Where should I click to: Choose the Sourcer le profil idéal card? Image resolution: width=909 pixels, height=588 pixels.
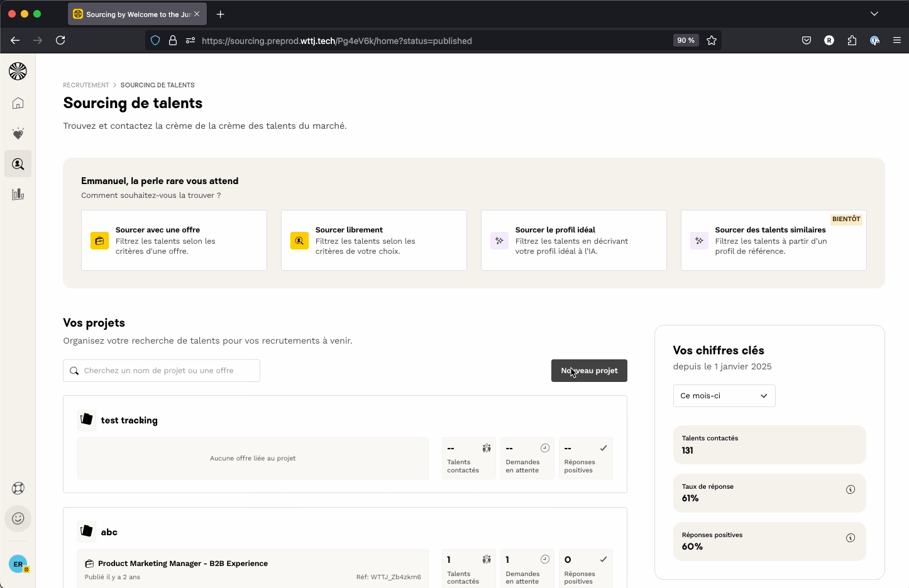pos(573,241)
